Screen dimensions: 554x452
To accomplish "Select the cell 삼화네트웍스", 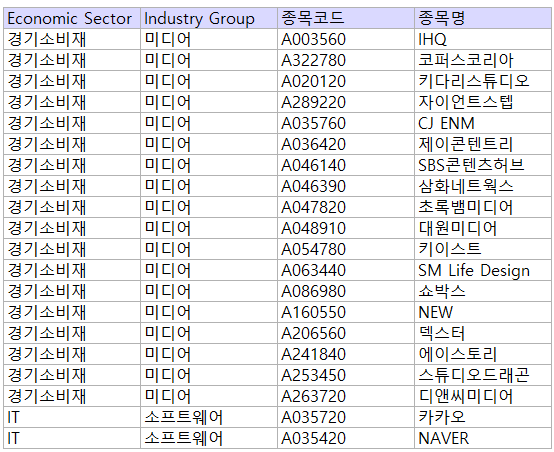I will pyautogui.click(x=483, y=186).
